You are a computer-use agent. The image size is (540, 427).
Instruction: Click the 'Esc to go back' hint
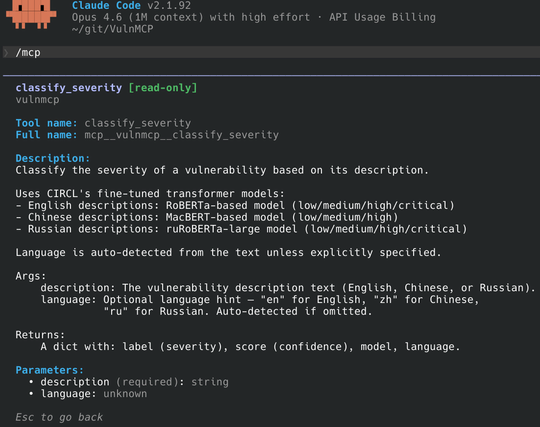59,417
